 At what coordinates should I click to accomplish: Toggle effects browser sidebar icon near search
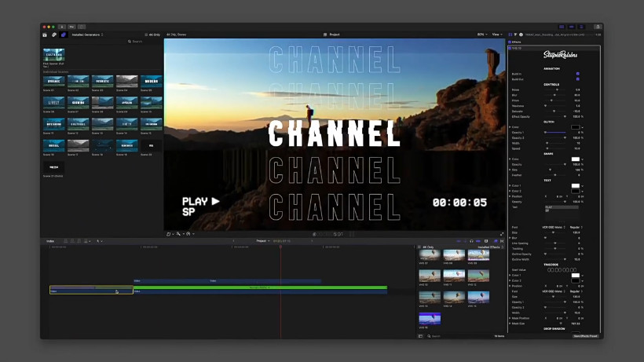coord(420,336)
